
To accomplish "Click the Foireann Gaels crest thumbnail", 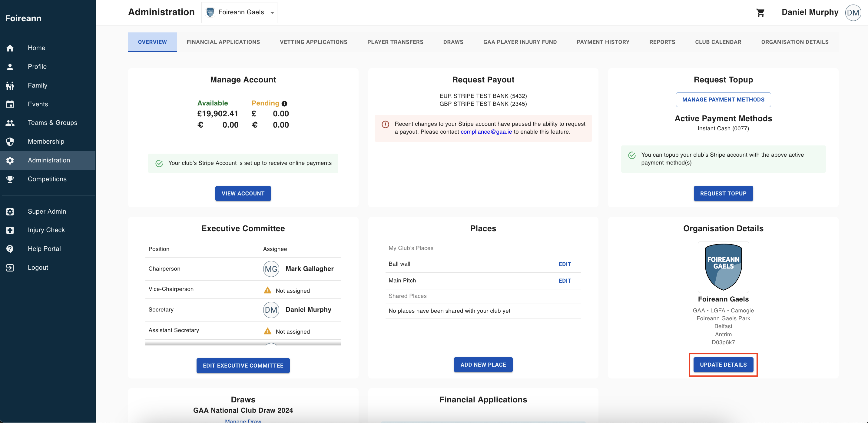I will tap(723, 267).
